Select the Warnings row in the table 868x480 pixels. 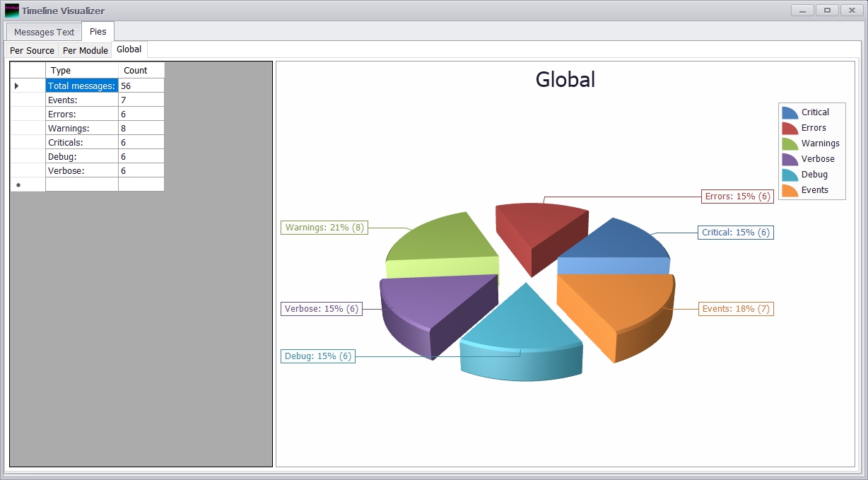coord(67,128)
